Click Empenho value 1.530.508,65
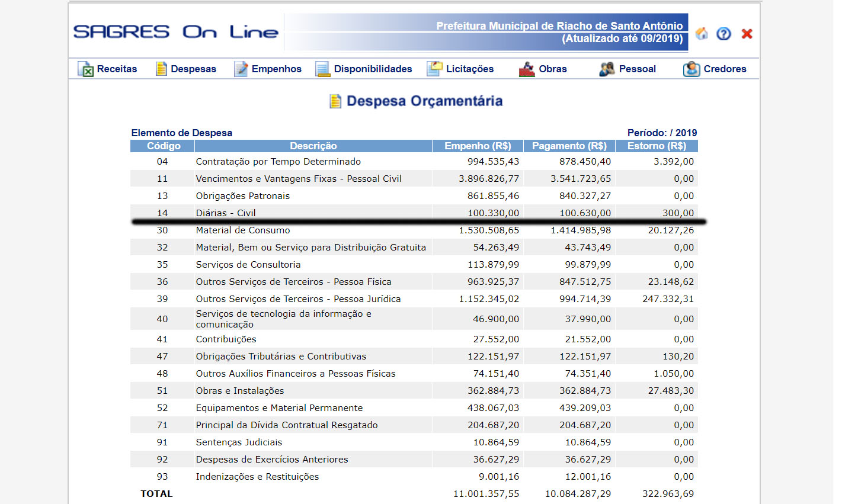The width and height of the screenshot is (842, 504). click(489, 230)
